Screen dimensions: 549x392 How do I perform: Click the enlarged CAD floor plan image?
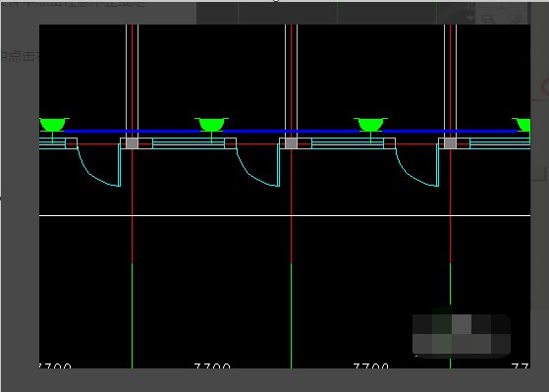[285, 196]
